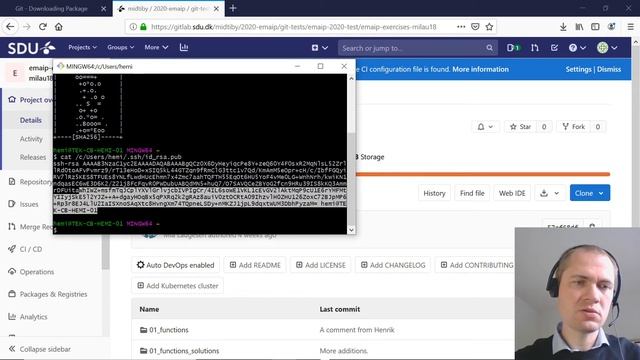Open Operations in the sidebar
Viewport: 640px width, 360px height.
pyautogui.click(x=37, y=272)
